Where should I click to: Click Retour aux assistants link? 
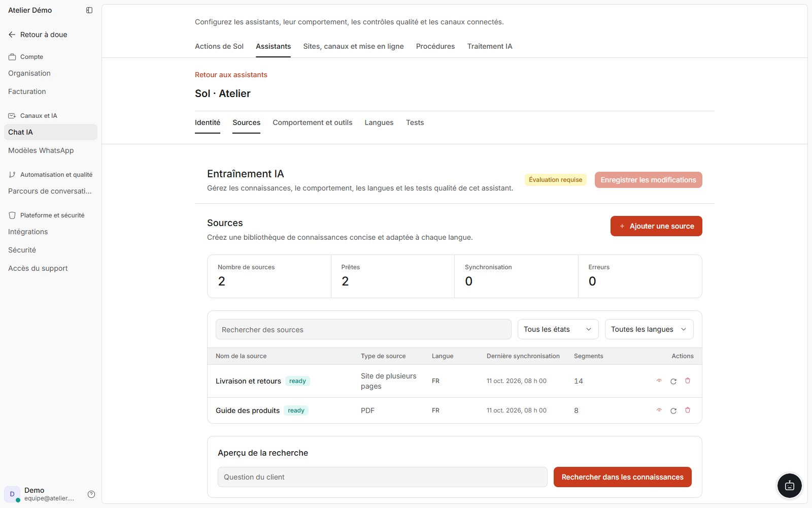point(231,75)
